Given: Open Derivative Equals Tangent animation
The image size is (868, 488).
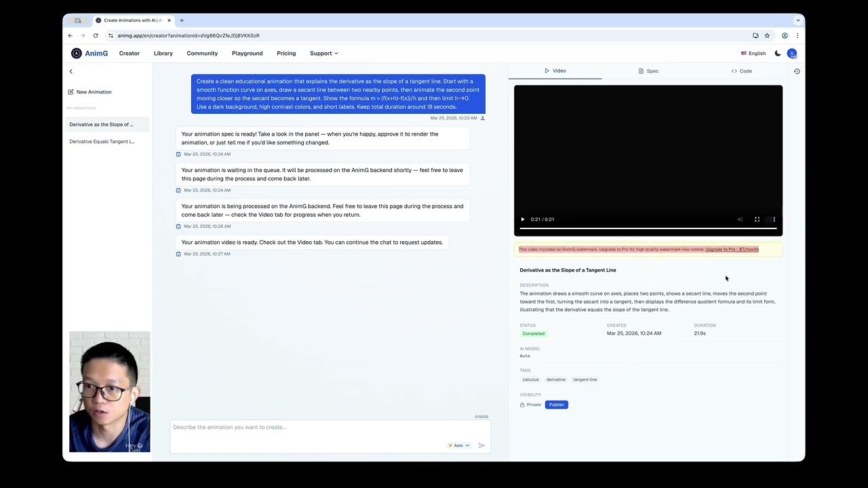Looking at the screenshot, I should tap(107, 142).
